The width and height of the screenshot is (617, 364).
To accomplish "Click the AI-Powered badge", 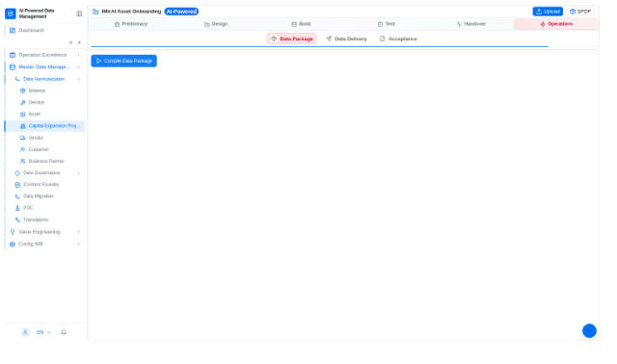I will (181, 12).
